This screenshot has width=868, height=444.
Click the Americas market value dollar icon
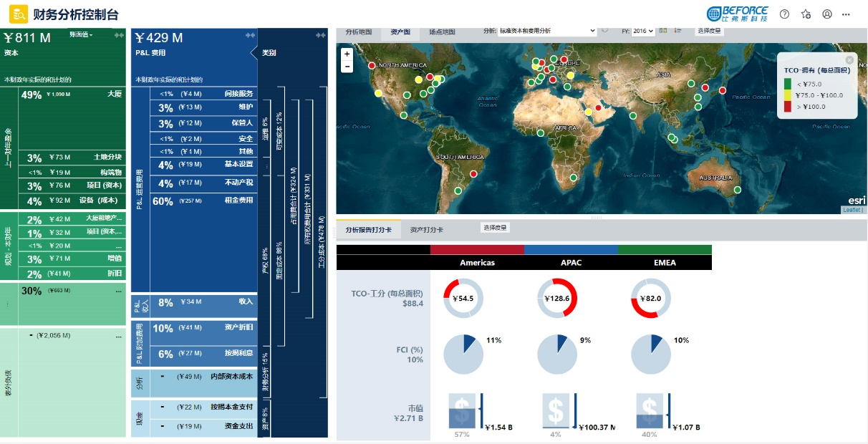point(463,410)
